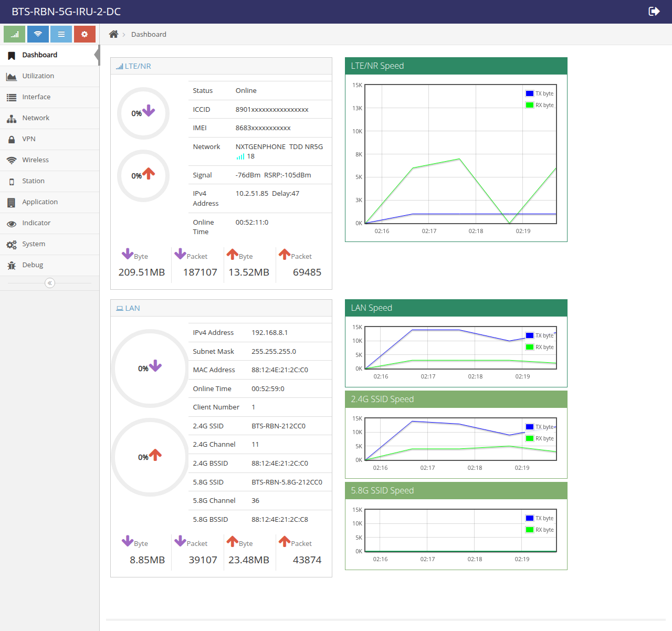Click the Application building icon in sidebar
Screen dimensions: 672x631
click(x=12, y=203)
